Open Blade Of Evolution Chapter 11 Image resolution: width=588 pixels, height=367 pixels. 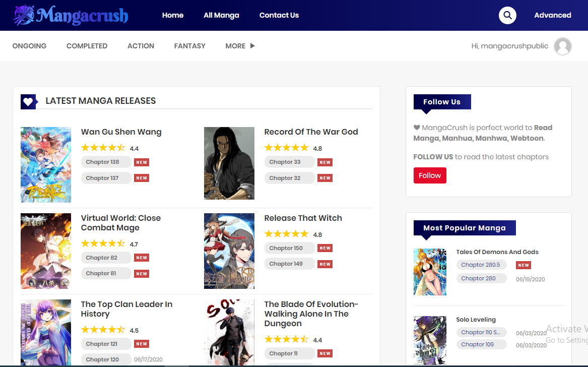[290, 353]
